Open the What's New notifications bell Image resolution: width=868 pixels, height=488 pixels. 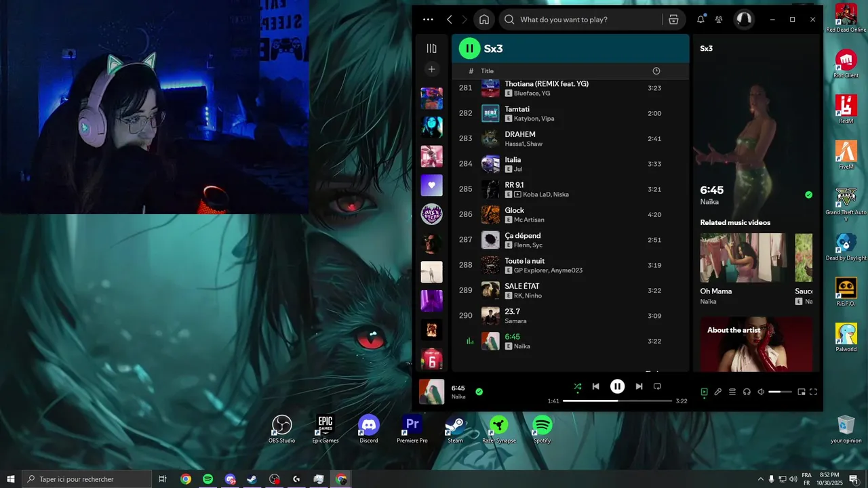[x=701, y=20]
